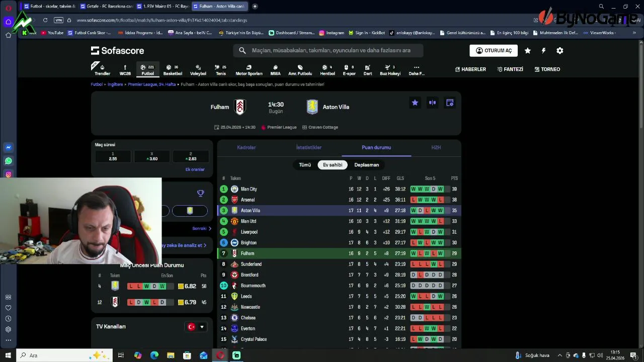Select the Basketbol sport icon
The height and width of the screenshot is (362, 644).
pos(173,70)
